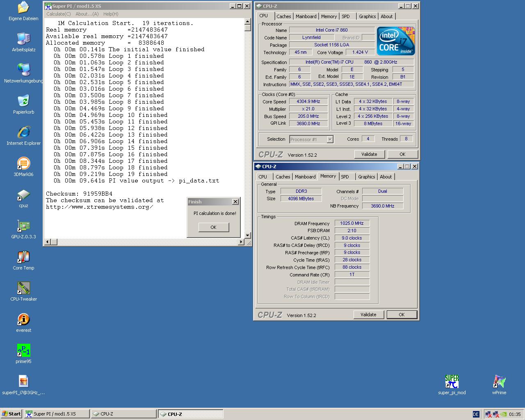Screen dimensions: 525x420
Task: Click the Intel Core i7 logo
Action: pos(396,41)
